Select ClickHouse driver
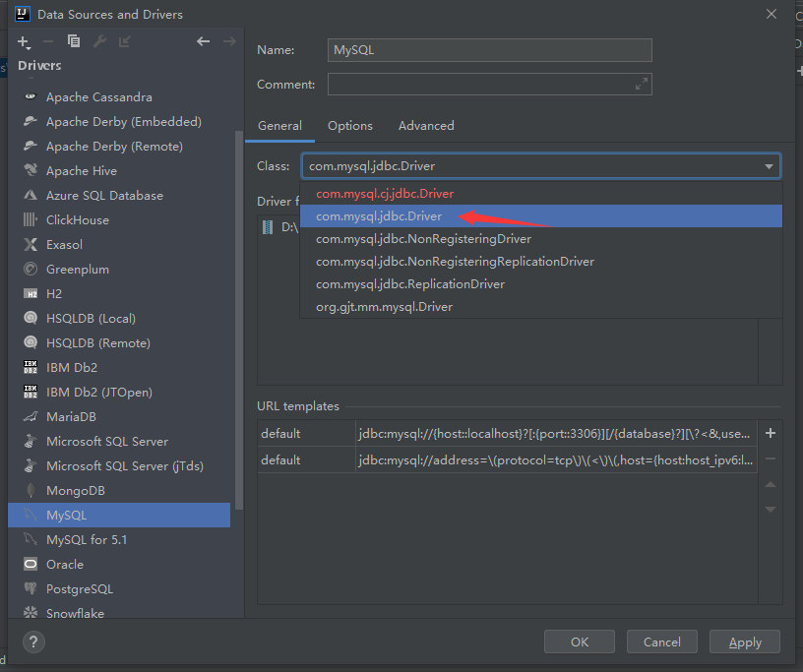Image resolution: width=803 pixels, height=672 pixels. (x=119, y=219)
